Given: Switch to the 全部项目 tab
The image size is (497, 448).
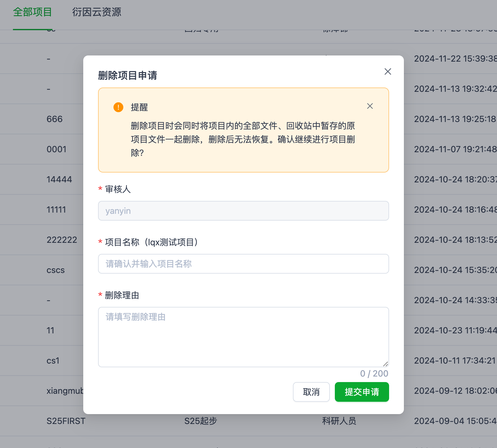Looking at the screenshot, I should point(32,12).
